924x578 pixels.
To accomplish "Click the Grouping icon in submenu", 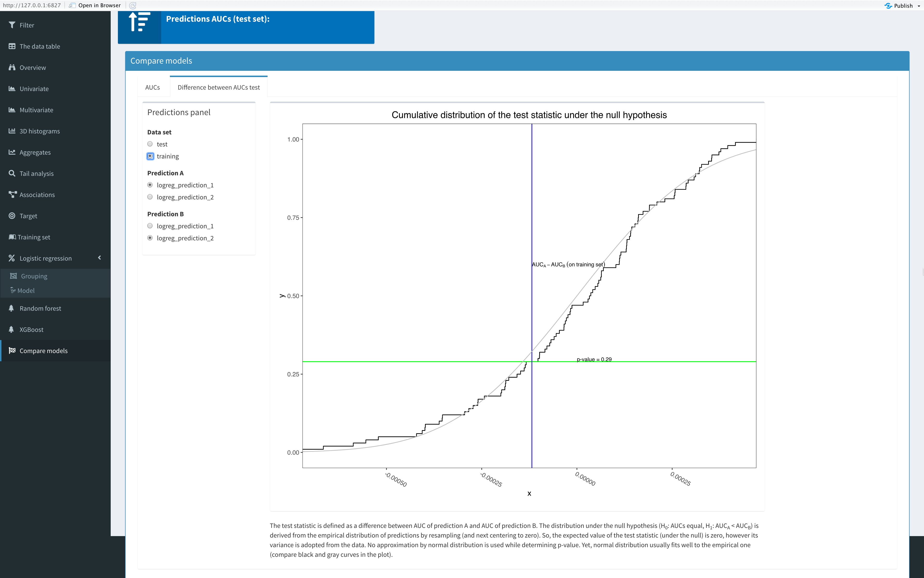I will click(x=13, y=276).
